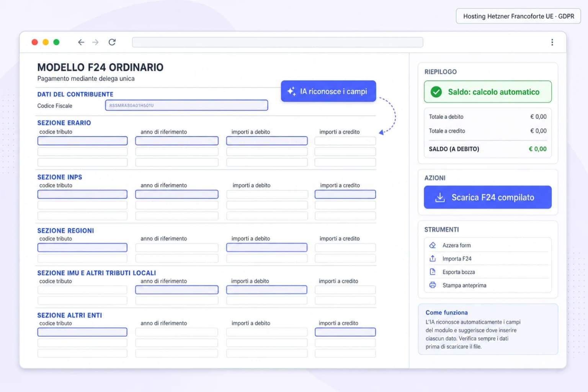This screenshot has height=392, width=588.
Task: Click the SEZIONE ERARIO heading
Action: coord(64,123)
